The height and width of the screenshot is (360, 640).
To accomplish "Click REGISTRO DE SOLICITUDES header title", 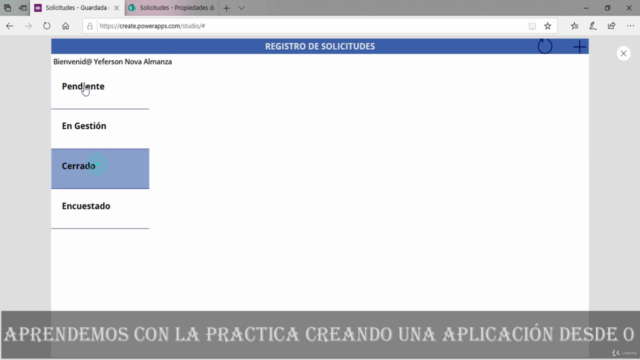I will (320, 46).
